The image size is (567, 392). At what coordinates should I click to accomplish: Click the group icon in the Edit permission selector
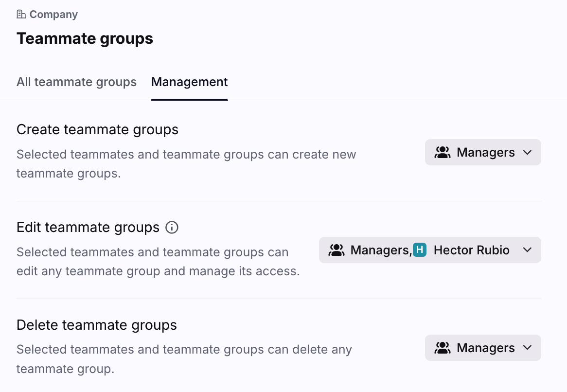coord(337,250)
